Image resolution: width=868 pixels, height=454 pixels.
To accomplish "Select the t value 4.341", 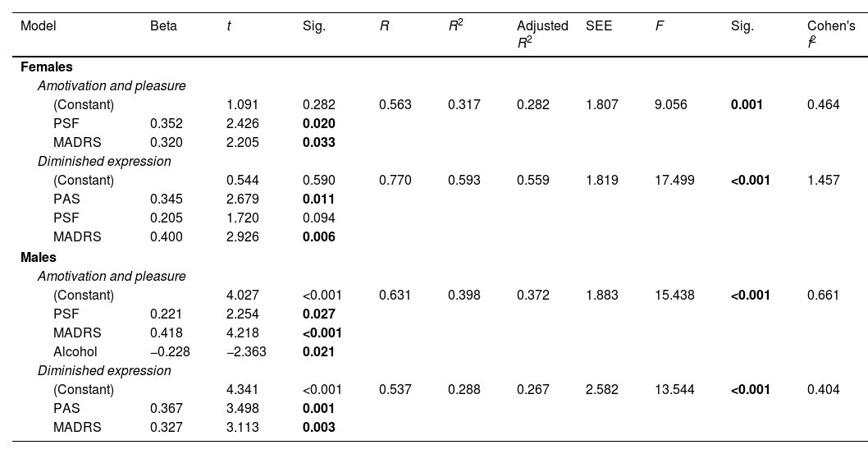I will coord(243,389).
